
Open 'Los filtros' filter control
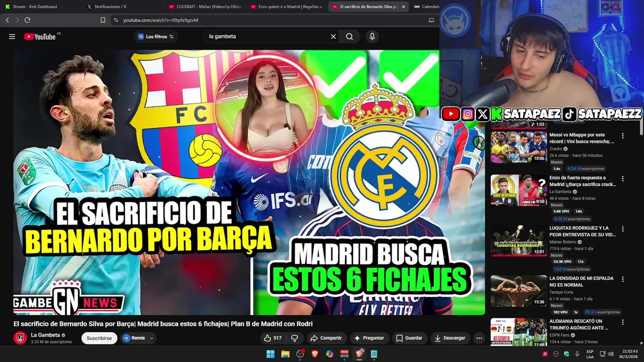click(155, 36)
